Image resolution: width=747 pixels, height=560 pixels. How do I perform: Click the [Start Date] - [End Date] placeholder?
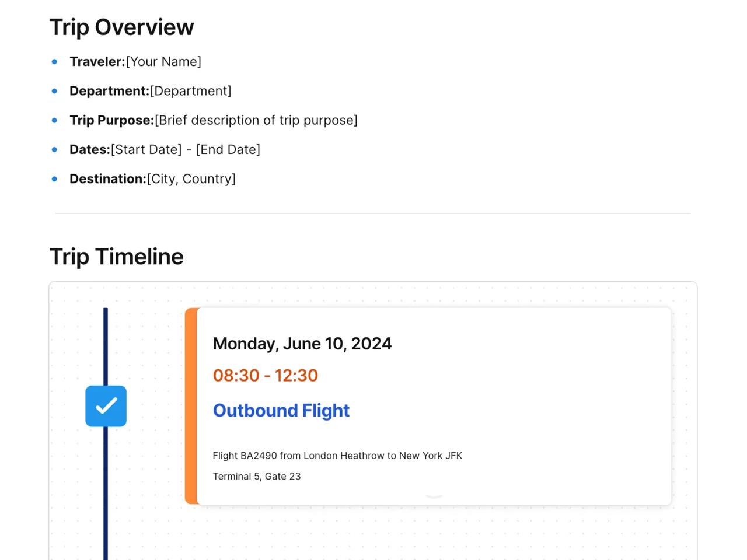186,149
